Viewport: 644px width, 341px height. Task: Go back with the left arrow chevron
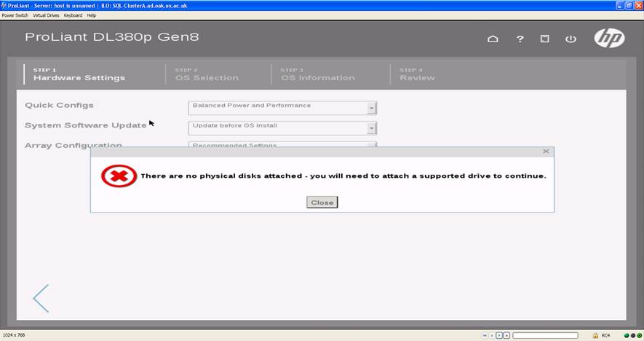(x=41, y=299)
